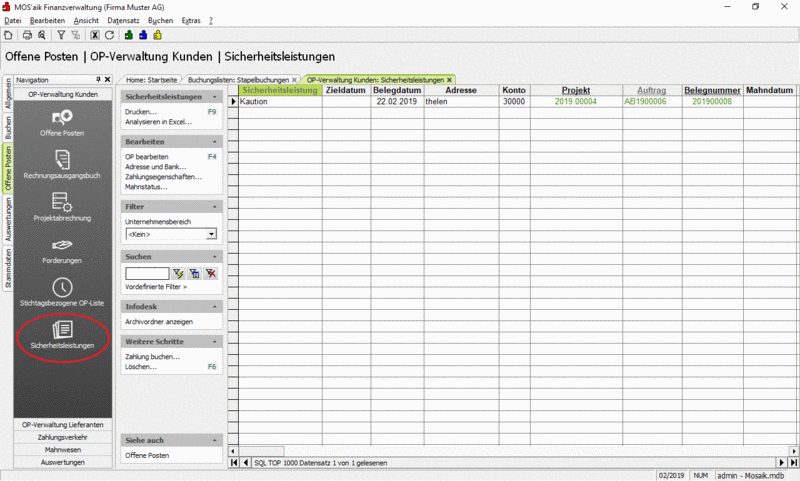
Task: Go to the next record in navigator
Action: (782, 463)
